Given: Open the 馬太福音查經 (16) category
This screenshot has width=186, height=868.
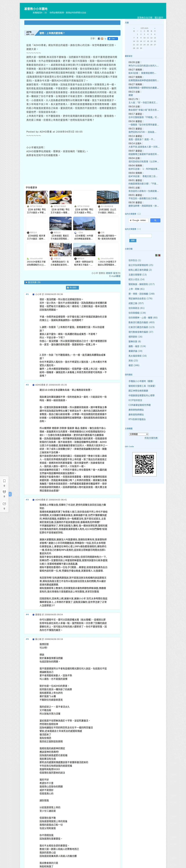Looking at the screenshot, I should click(137, 356).
